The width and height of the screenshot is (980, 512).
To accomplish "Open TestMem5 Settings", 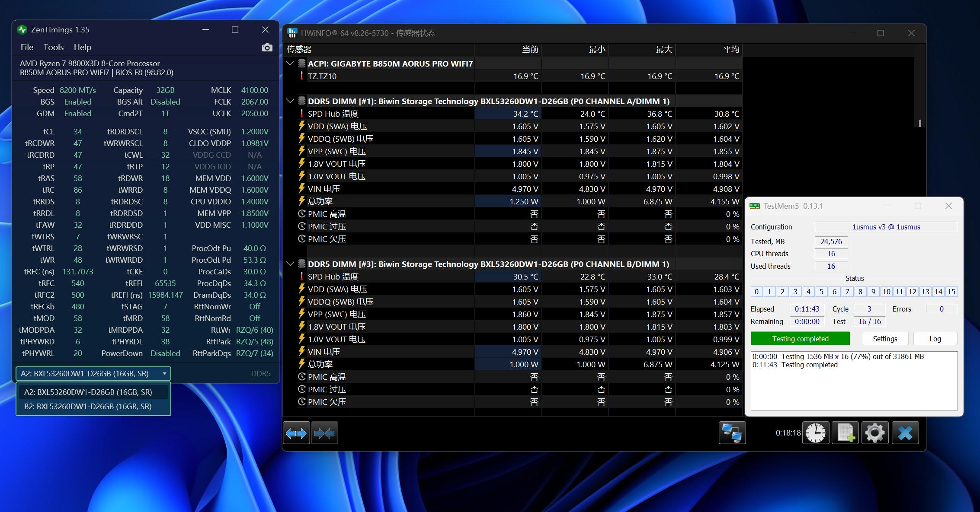I will tap(885, 338).
